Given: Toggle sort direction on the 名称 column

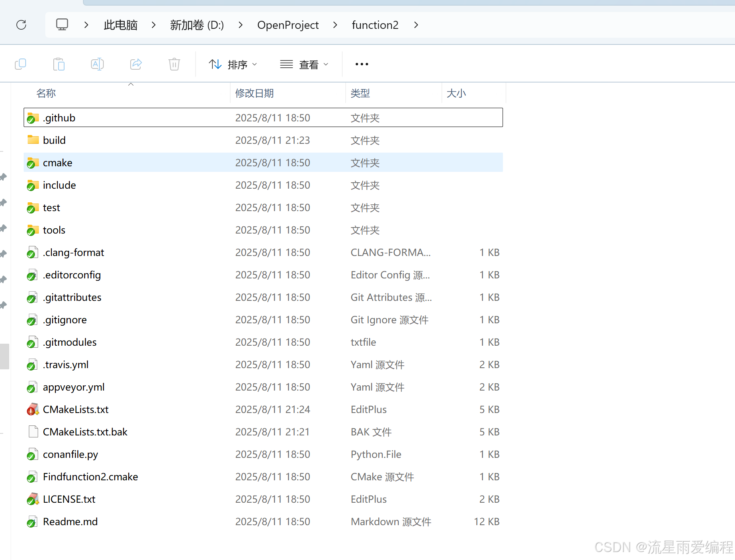Looking at the screenshot, I should tap(46, 93).
